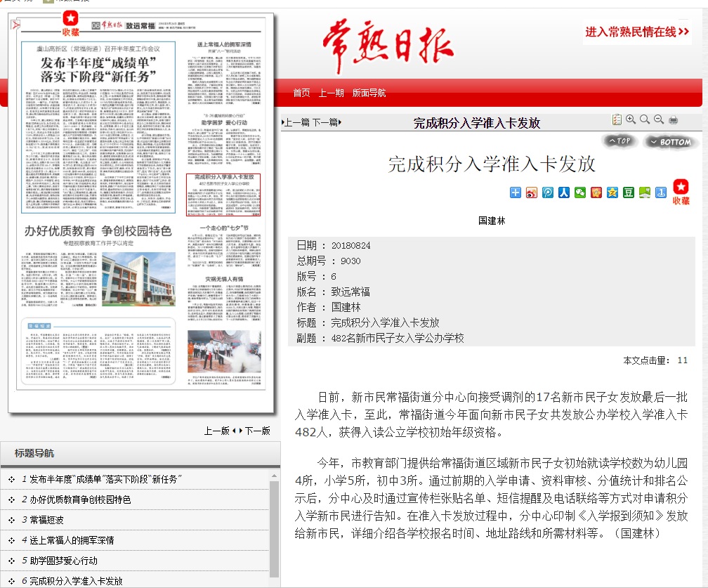Click the headline list scrollbar up arrow

pyautogui.click(x=274, y=476)
